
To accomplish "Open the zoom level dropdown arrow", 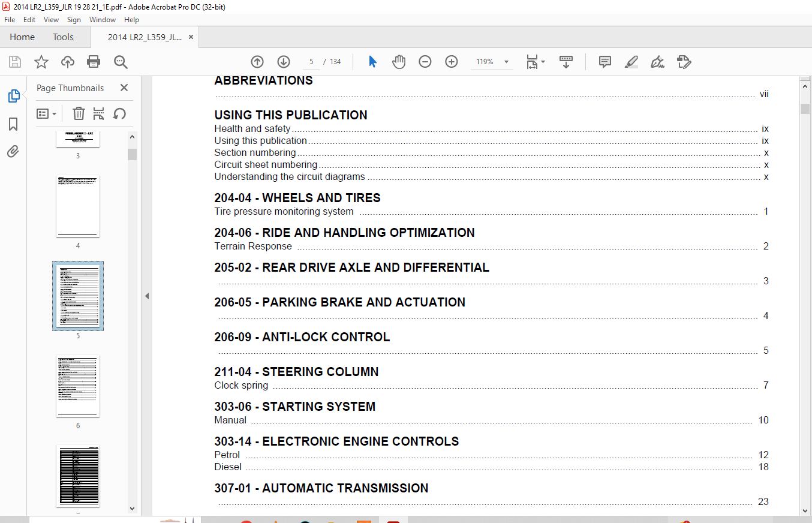I will 507,62.
